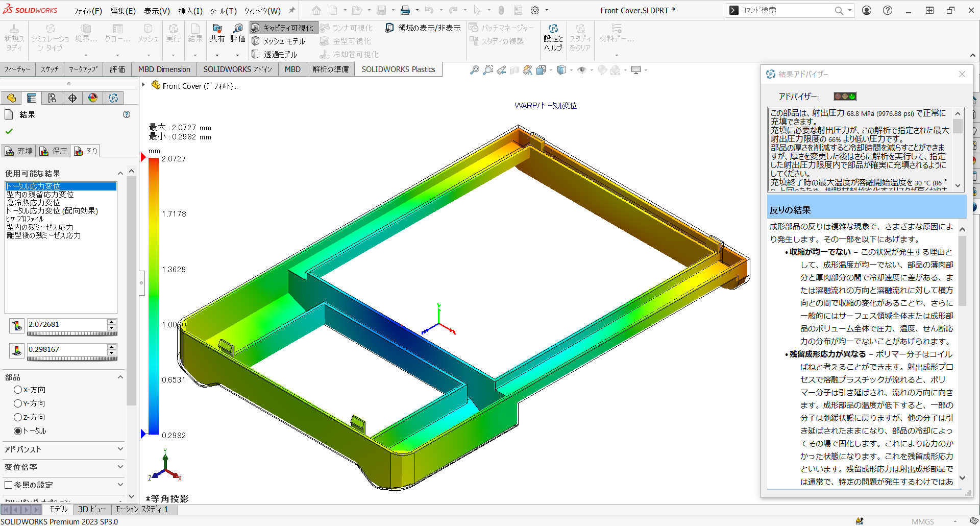Expand the Front Cover tree arrow

pos(143,85)
